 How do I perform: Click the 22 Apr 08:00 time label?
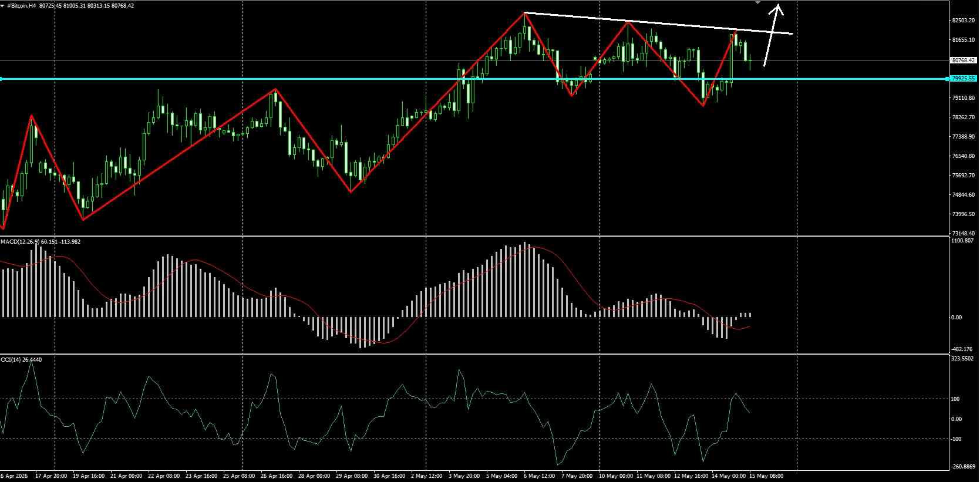pyautogui.click(x=164, y=476)
